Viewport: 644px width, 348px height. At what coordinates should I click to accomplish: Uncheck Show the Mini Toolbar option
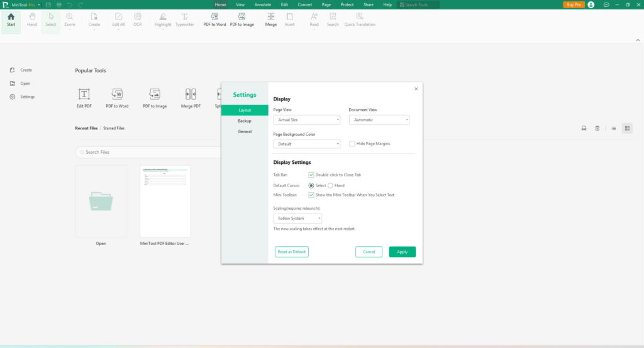tap(311, 195)
